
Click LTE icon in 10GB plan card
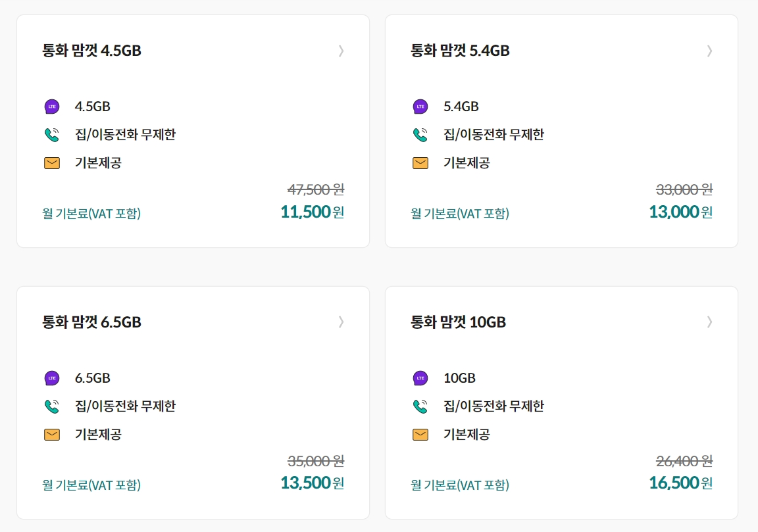420,378
